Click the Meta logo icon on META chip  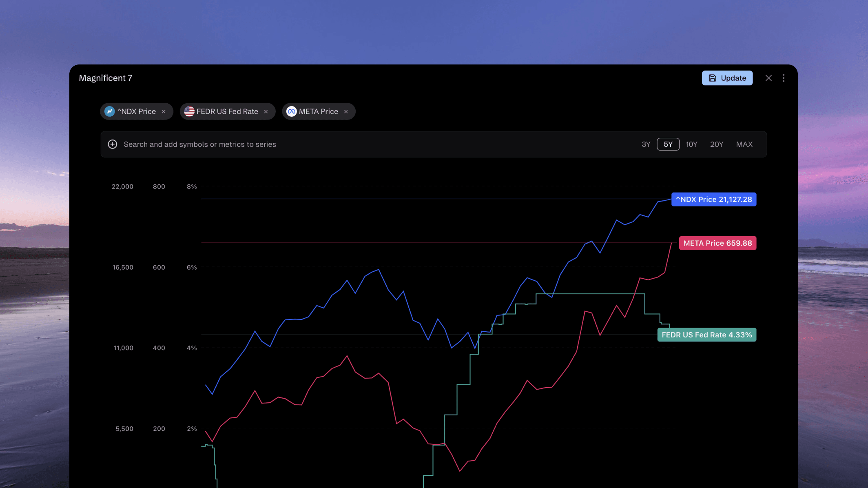pyautogui.click(x=291, y=111)
